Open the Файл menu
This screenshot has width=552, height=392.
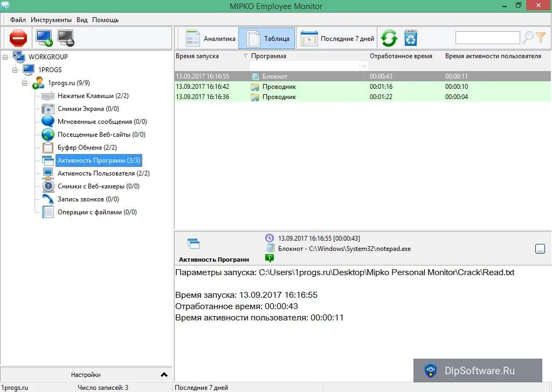click(18, 20)
